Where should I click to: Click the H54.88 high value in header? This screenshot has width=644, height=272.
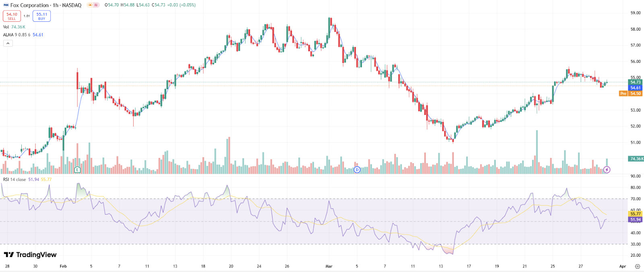pyautogui.click(x=128, y=5)
